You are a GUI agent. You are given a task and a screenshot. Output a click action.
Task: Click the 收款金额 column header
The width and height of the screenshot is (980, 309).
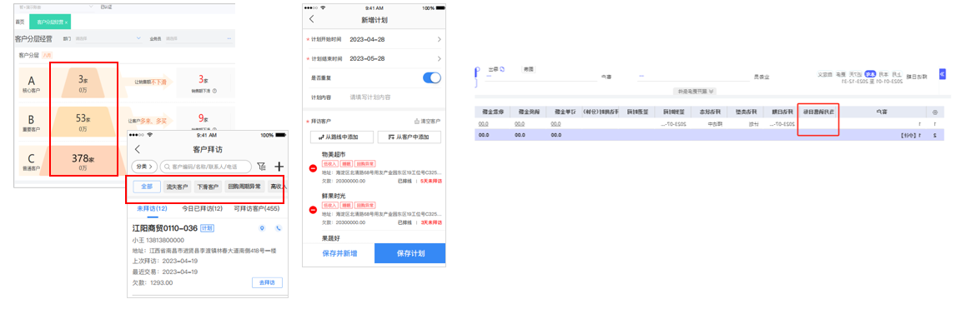coord(493,112)
